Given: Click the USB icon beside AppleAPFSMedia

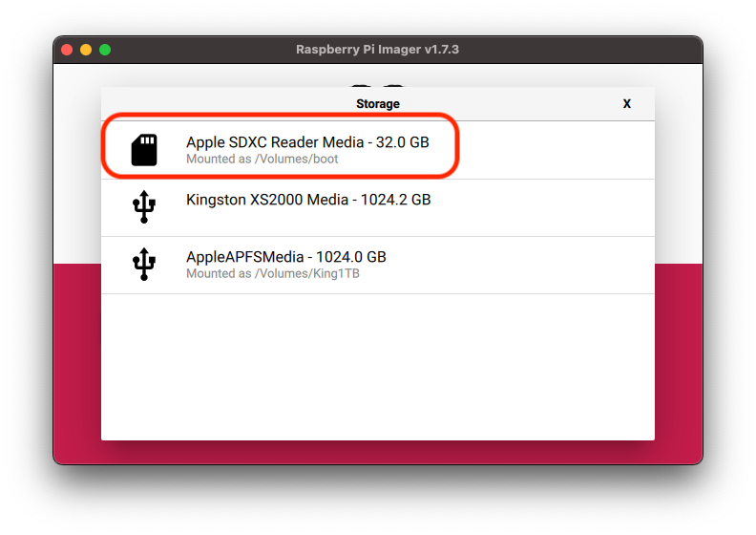Looking at the screenshot, I should click(144, 265).
